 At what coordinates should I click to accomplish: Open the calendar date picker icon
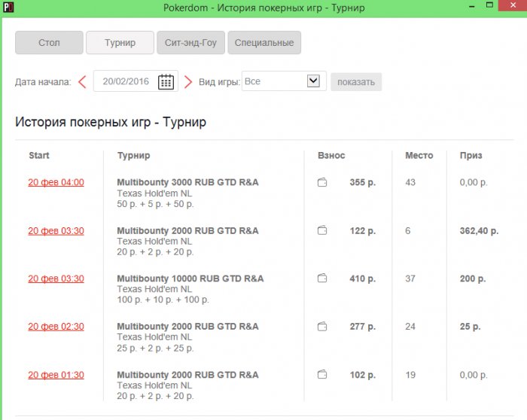click(x=166, y=81)
